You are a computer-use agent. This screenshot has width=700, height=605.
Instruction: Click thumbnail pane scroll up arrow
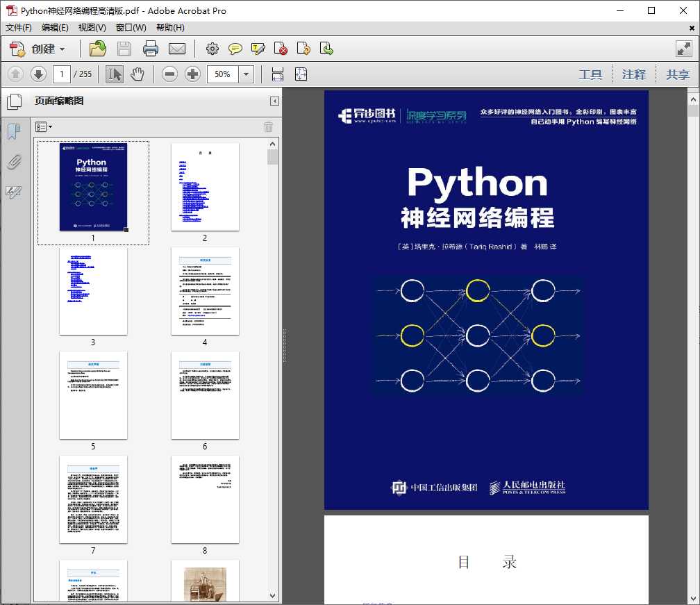point(273,144)
